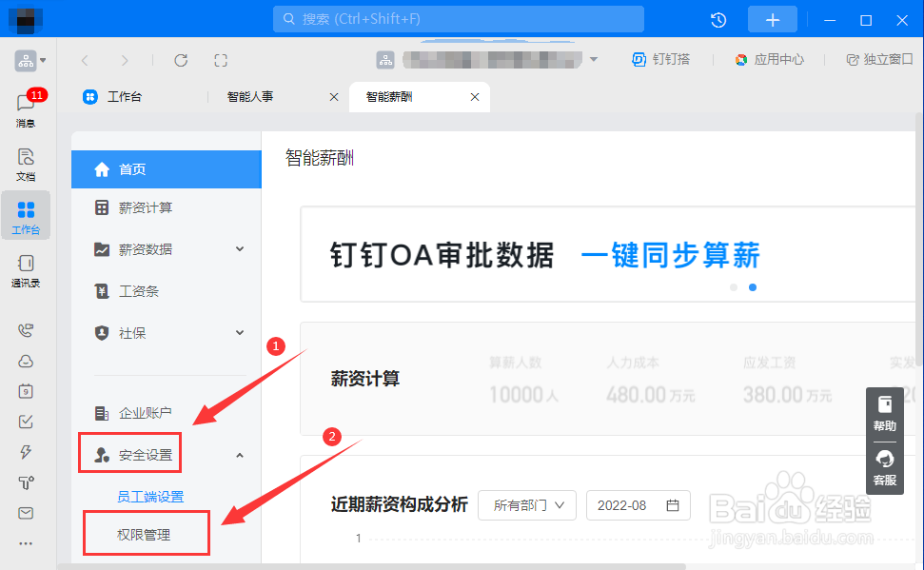This screenshot has width=924, height=570.
Task: Click the 钉钉OA审批数据 banner
Action: [609, 255]
